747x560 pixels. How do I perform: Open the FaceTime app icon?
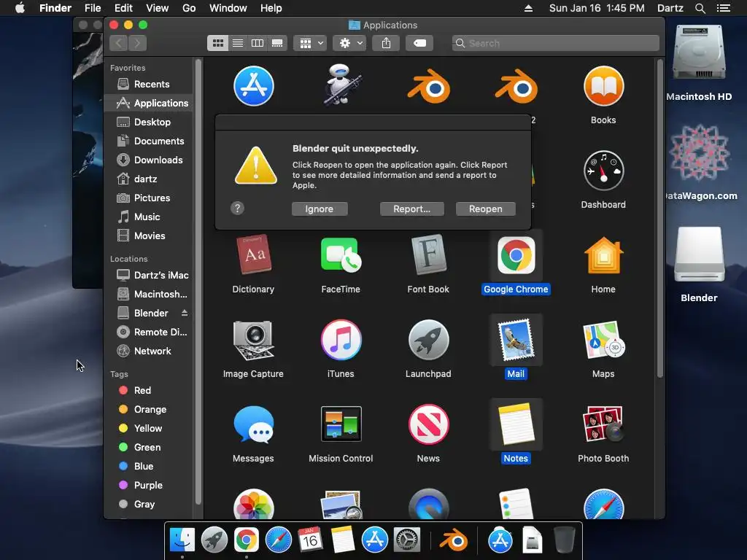tap(341, 254)
